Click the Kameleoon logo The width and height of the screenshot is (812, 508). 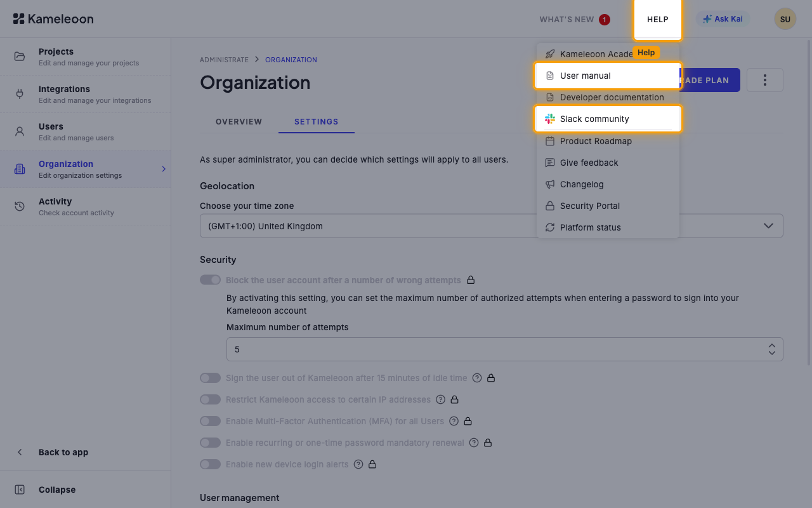[x=53, y=19]
